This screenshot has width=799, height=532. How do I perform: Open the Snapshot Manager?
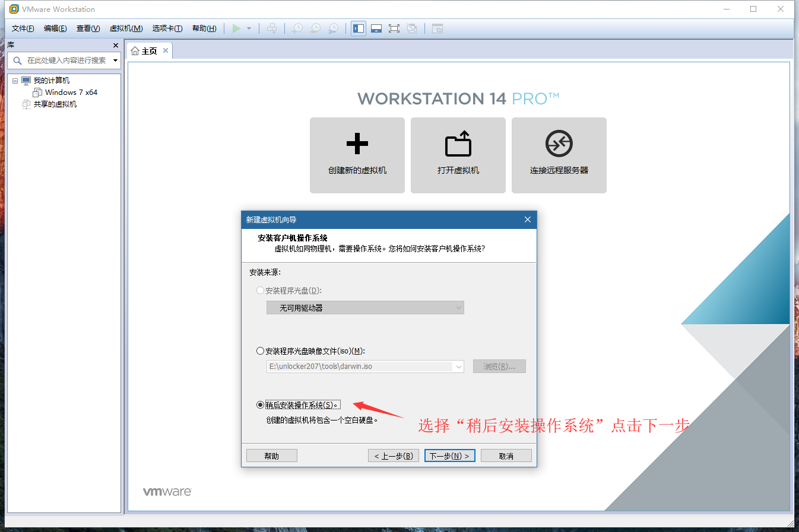click(x=333, y=28)
